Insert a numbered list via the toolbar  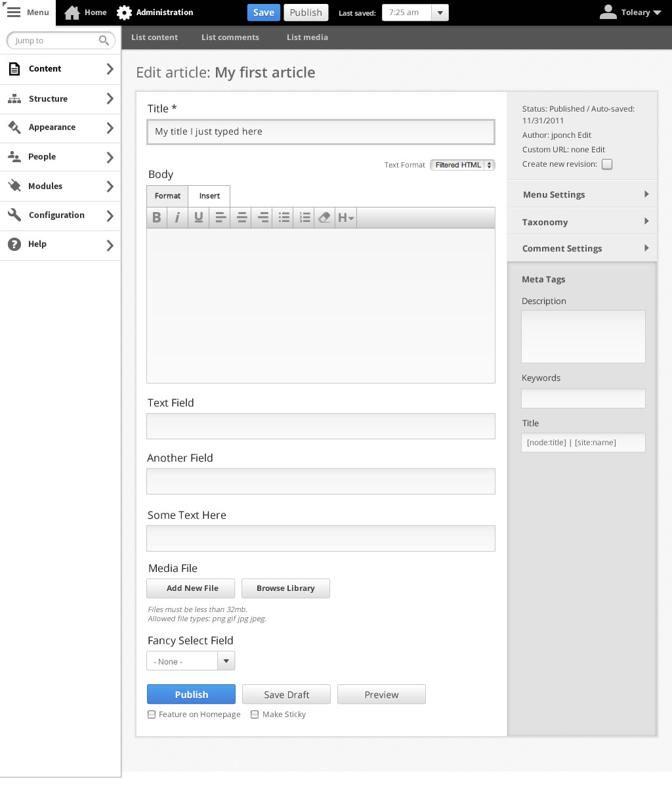(x=304, y=218)
